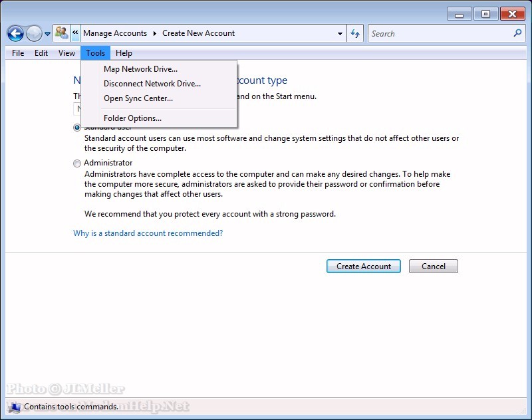
Task: Click the greyed Forward arrow button
Action: 34,33
